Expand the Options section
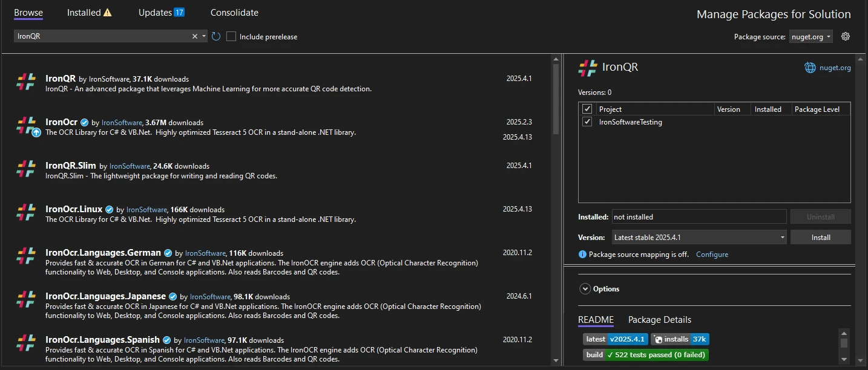The width and height of the screenshot is (868, 370). [x=585, y=289]
